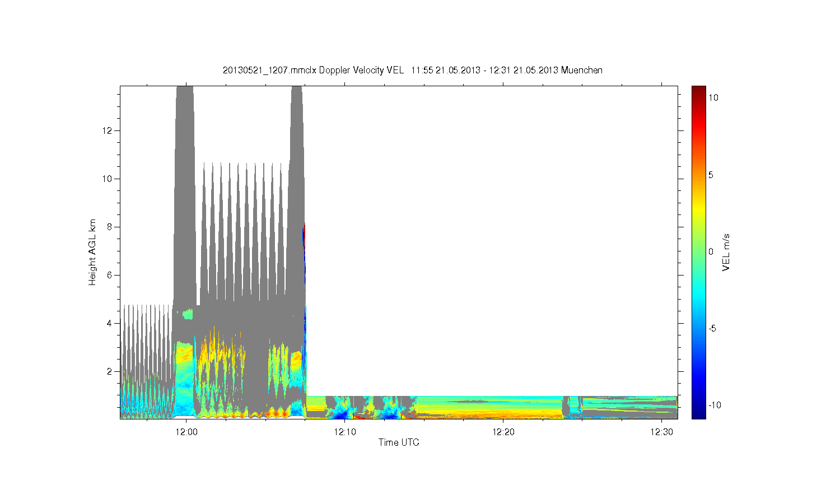Click the 12:20 time tick label
Viewport: 840px width, 504px height.
pos(503,432)
